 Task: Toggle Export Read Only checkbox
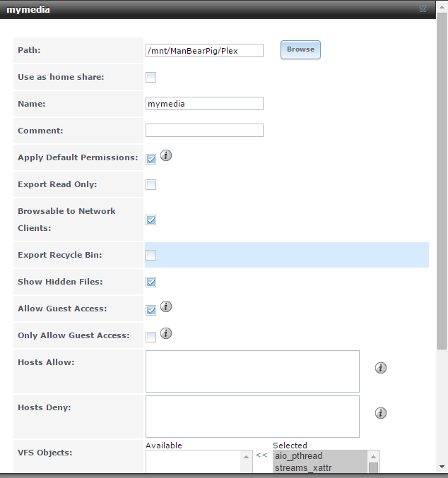click(x=151, y=184)
